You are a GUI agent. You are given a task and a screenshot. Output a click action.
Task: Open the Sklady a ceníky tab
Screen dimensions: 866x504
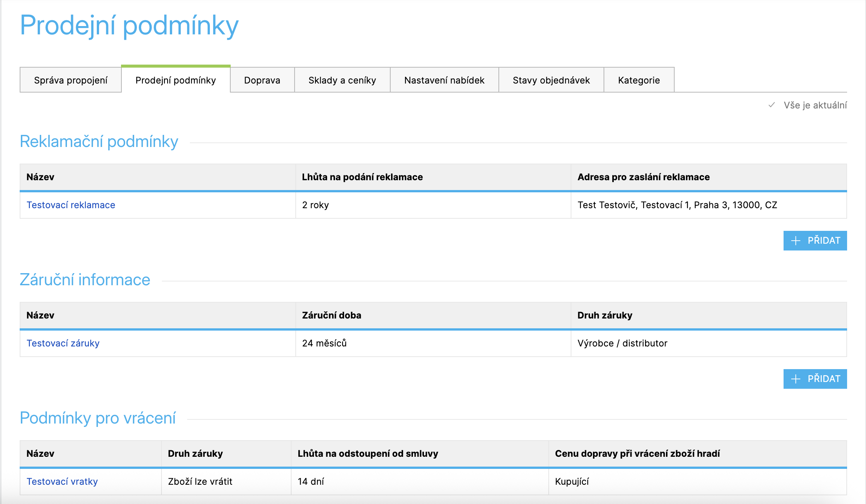point(342,80)
